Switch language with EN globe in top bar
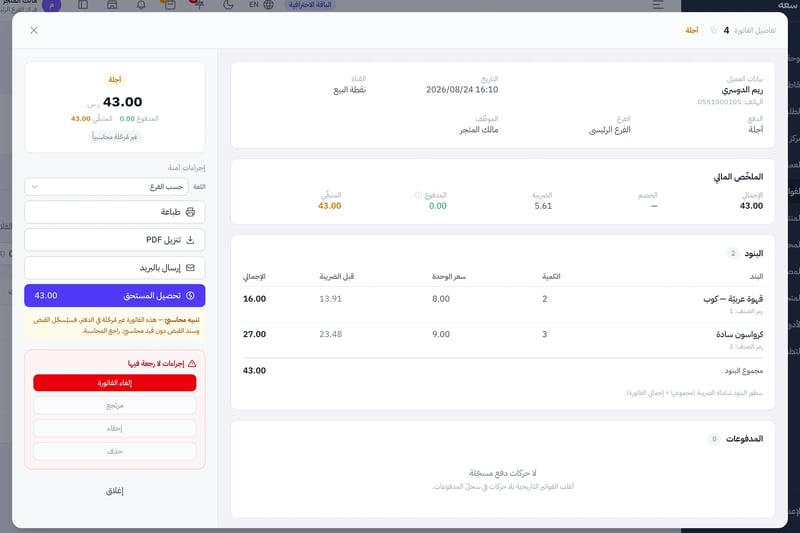 point(261,5)
